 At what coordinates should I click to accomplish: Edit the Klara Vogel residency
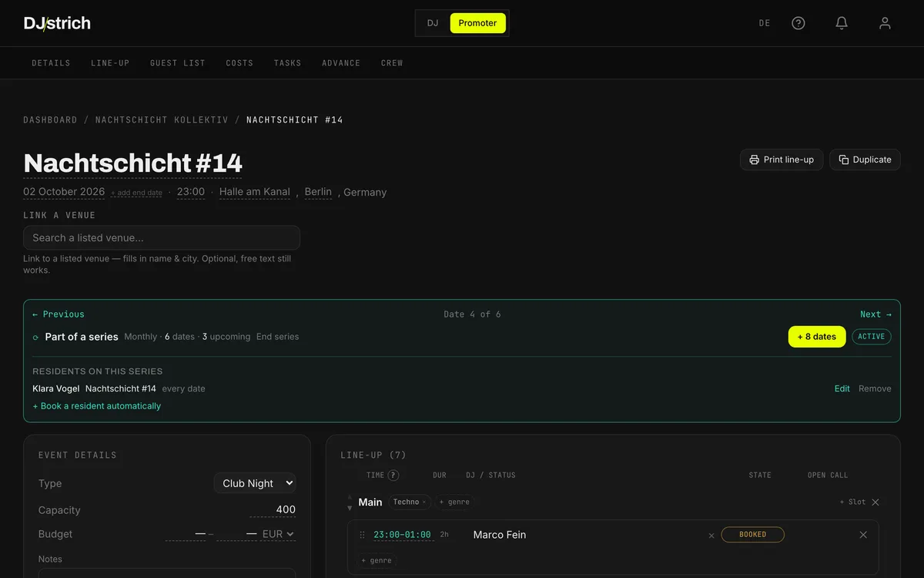[x=842, y=388]
